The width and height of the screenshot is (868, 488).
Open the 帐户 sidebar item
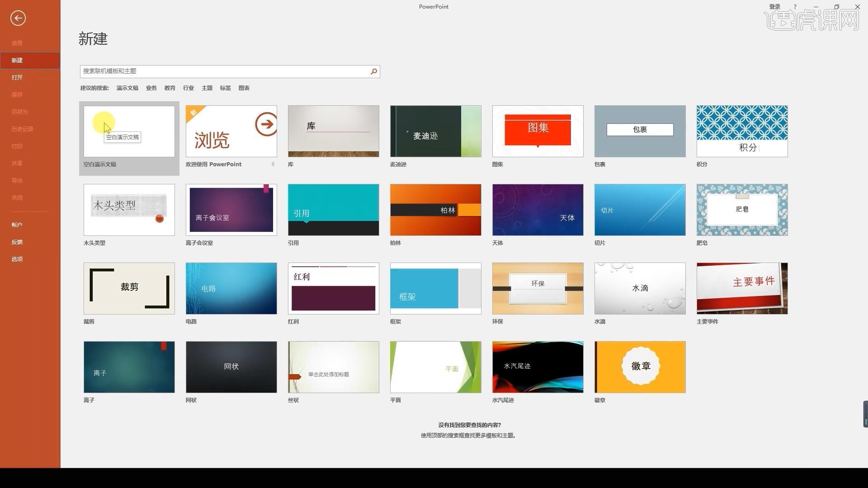(x=17, y=225)
